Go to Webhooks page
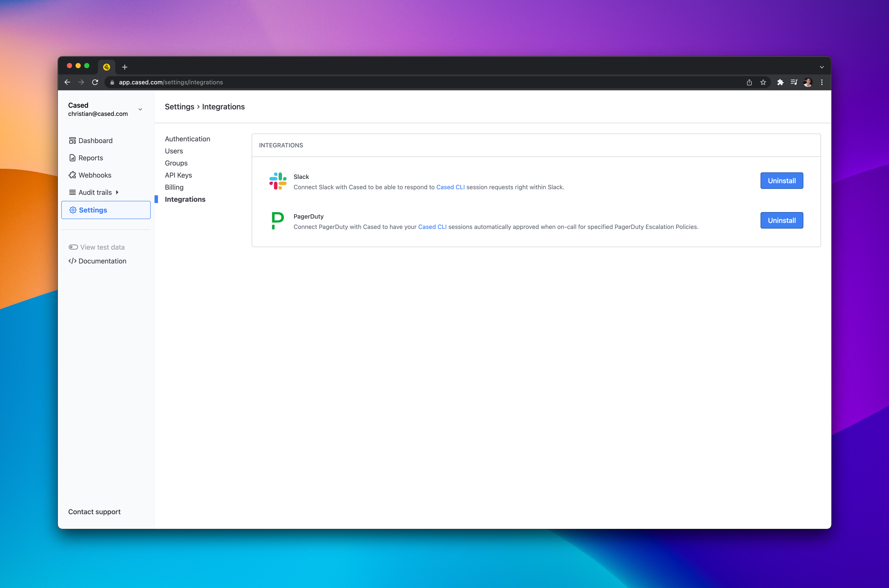The image size is (889, 588). 95,175
